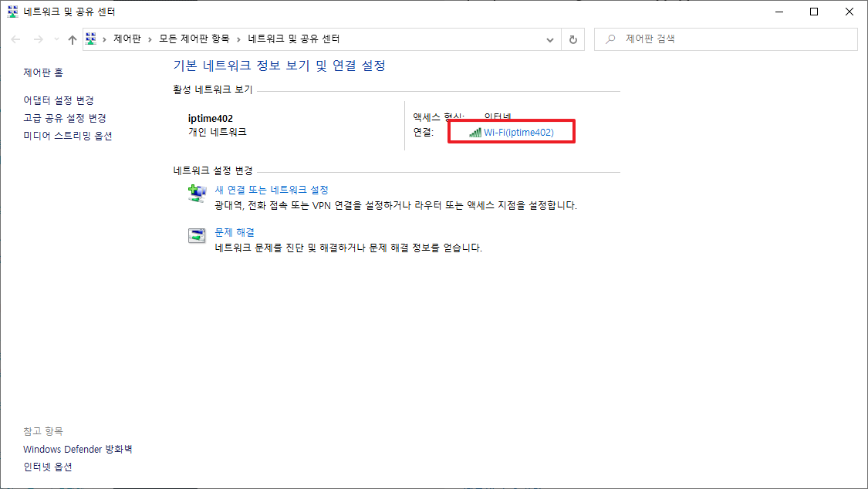Click the new connection setup icon
Image resolution: width=868 pixels, height=489 pixels.
click(197, 194)
